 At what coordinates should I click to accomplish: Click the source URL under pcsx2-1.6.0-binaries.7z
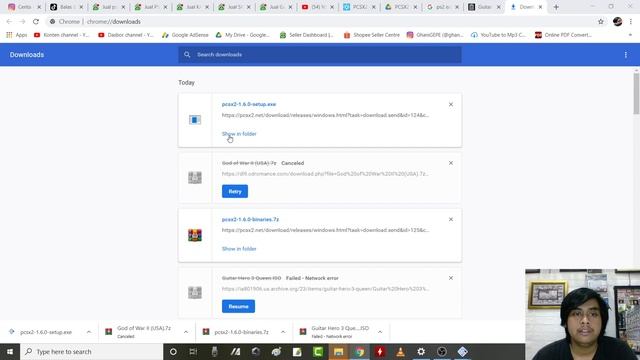(325, 230)
